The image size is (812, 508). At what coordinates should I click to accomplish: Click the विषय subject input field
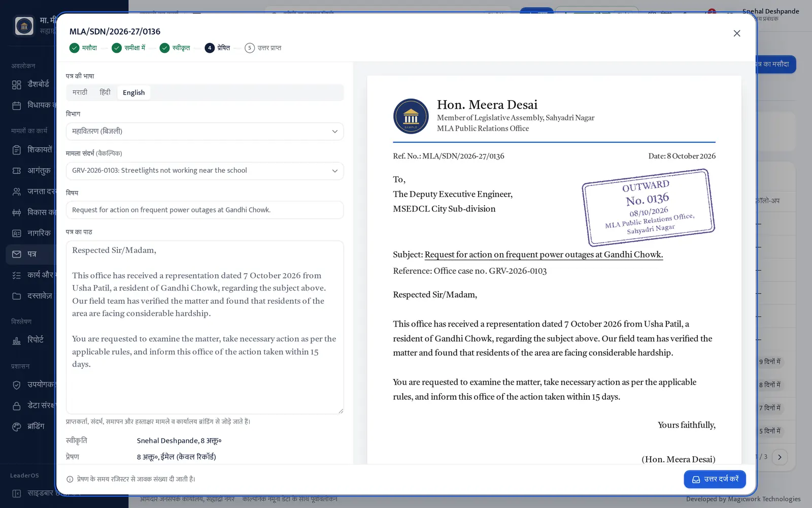pos(205,210)
